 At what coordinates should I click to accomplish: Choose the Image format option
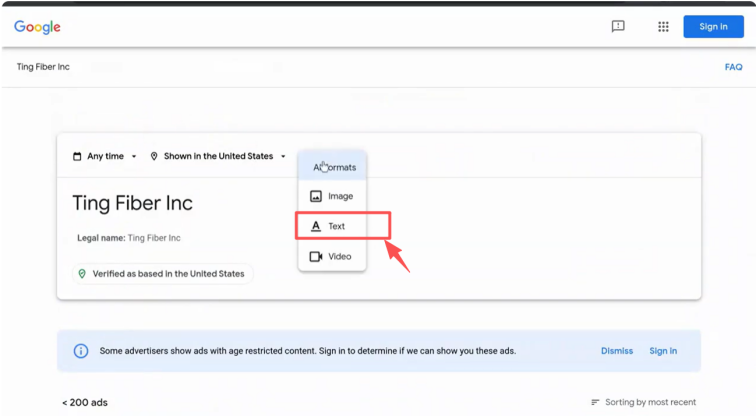332,196
